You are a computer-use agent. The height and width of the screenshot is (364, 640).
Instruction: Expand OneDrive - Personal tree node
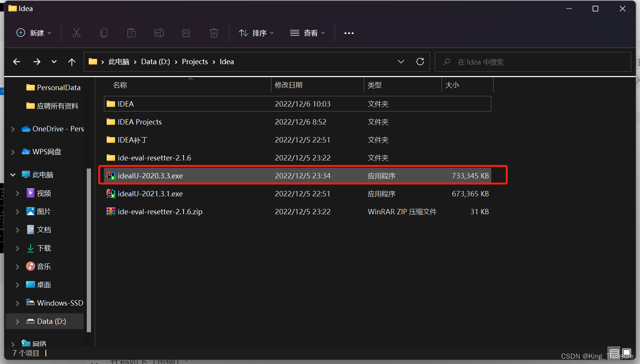13,129
